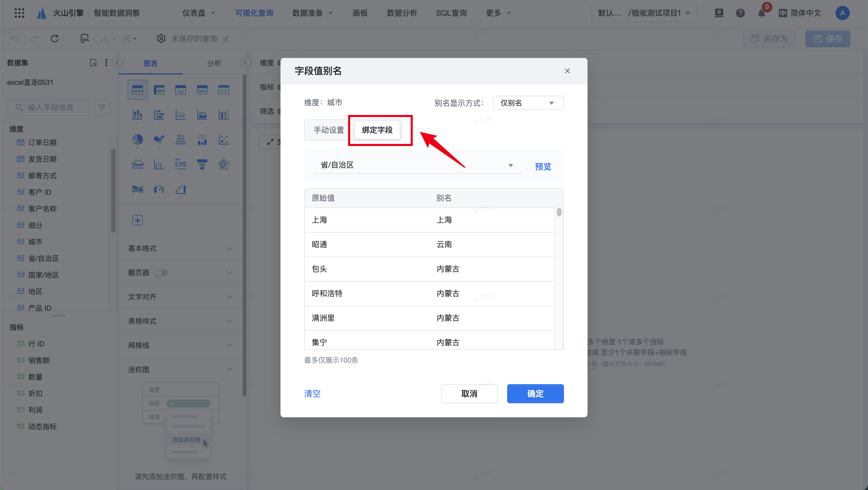Select the funnel chart icon

202,164
